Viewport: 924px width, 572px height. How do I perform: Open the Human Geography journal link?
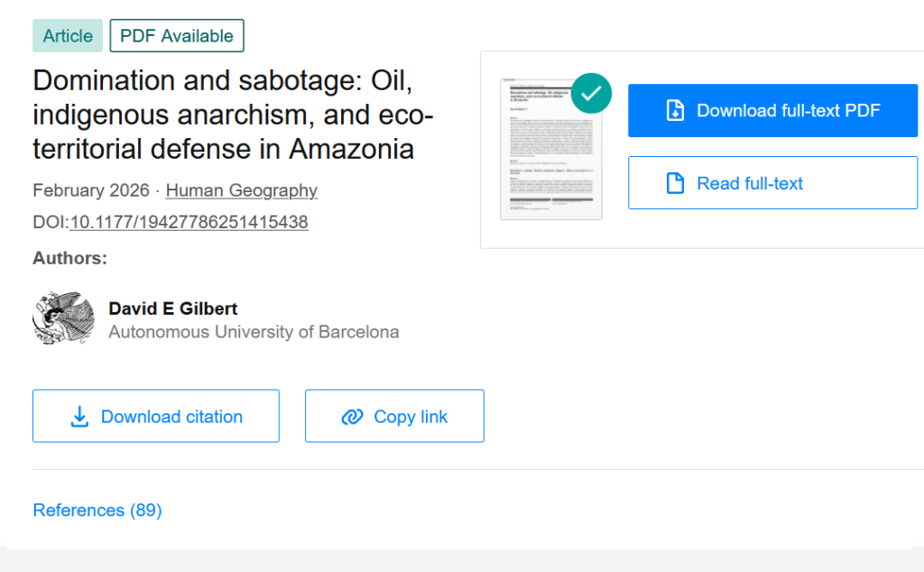tap(242, 190)
